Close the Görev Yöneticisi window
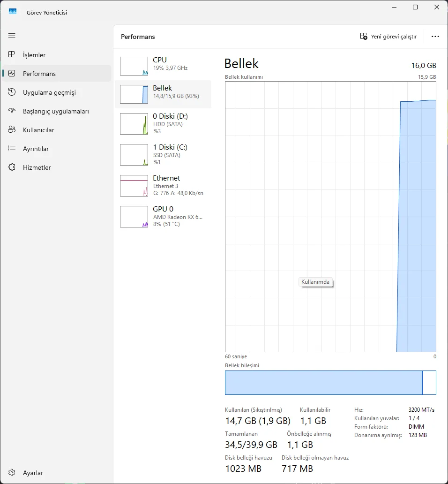 (437, 7)
